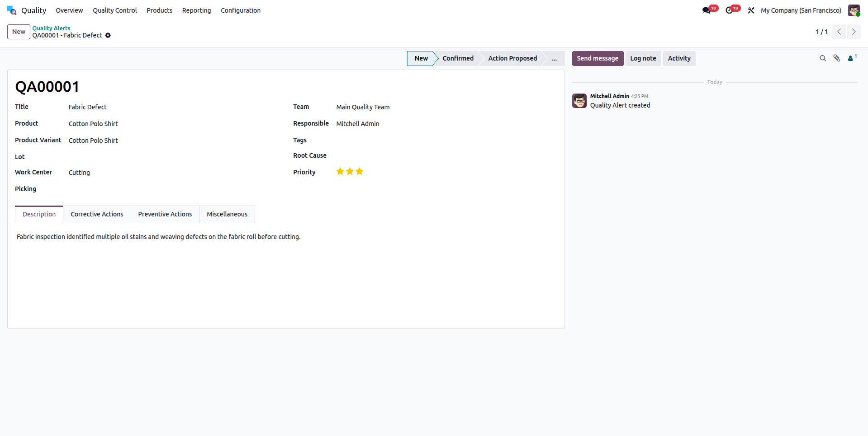Go to next record arrow
The image size is (868, 436).
coord(854,32)
